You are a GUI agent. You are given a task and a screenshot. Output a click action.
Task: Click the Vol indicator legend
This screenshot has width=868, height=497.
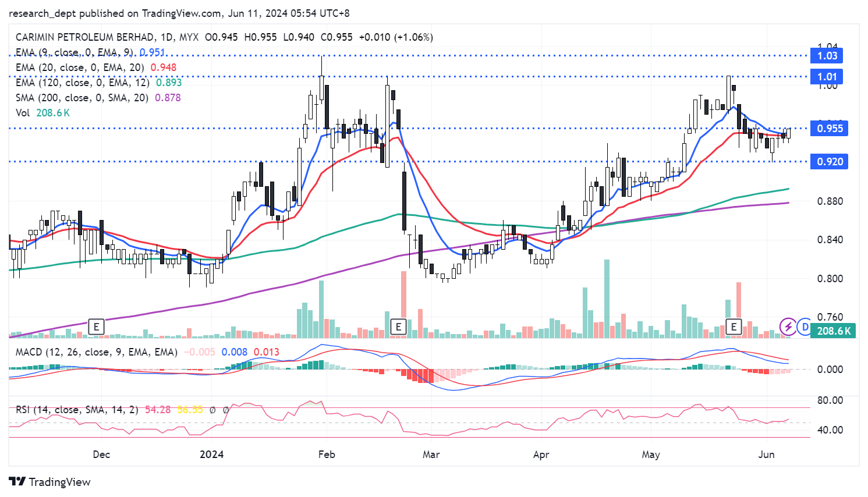tap(23, 113)
